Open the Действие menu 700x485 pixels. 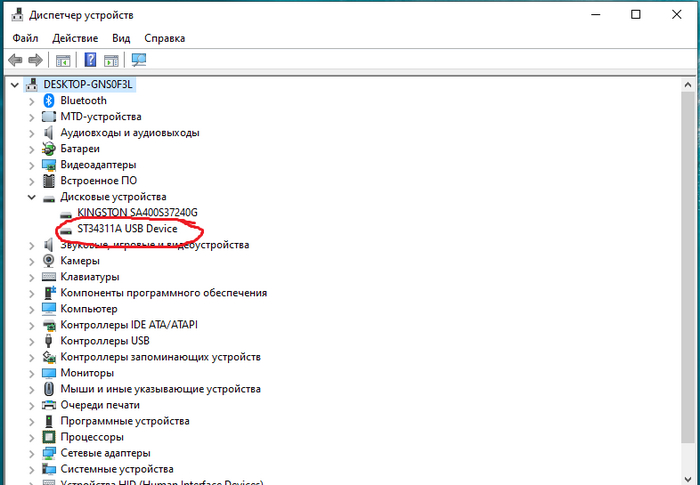coord(75,38)
